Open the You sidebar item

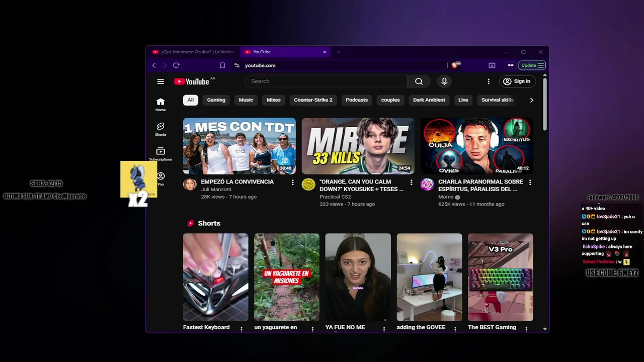160,179
